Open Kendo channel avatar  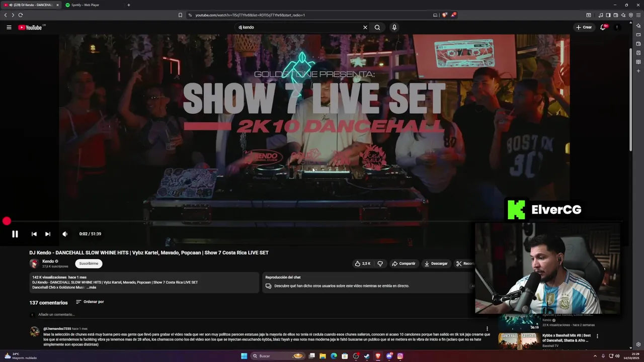pyautogui.click(x=34, y=263)
